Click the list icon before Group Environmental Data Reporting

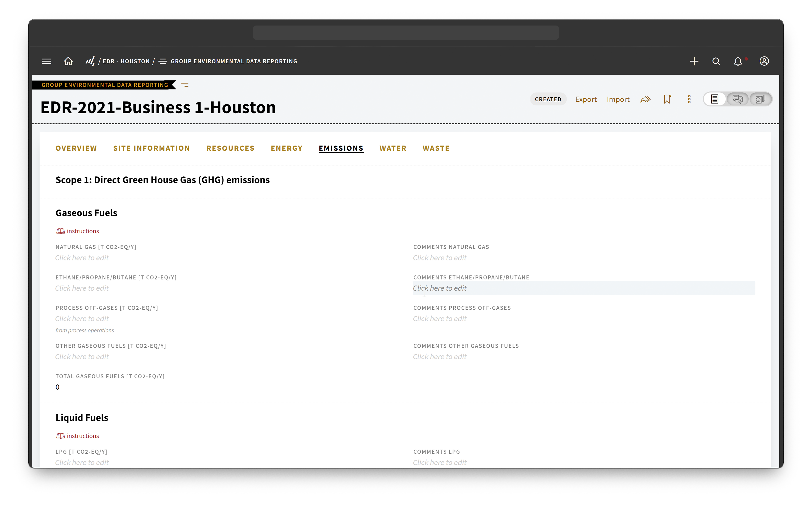point(163,61)
